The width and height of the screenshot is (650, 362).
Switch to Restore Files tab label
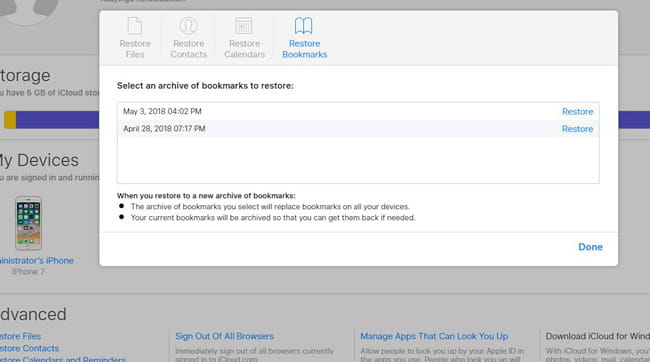[135, 49]
